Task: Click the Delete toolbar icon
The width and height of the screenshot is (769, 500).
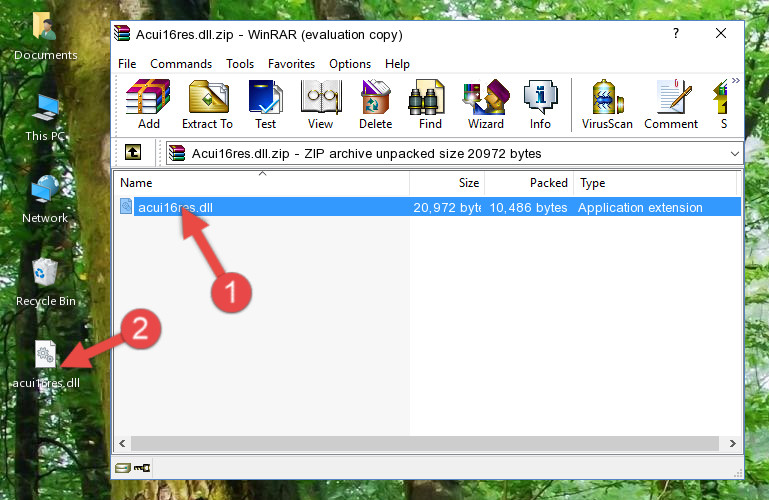Action: 376,105
